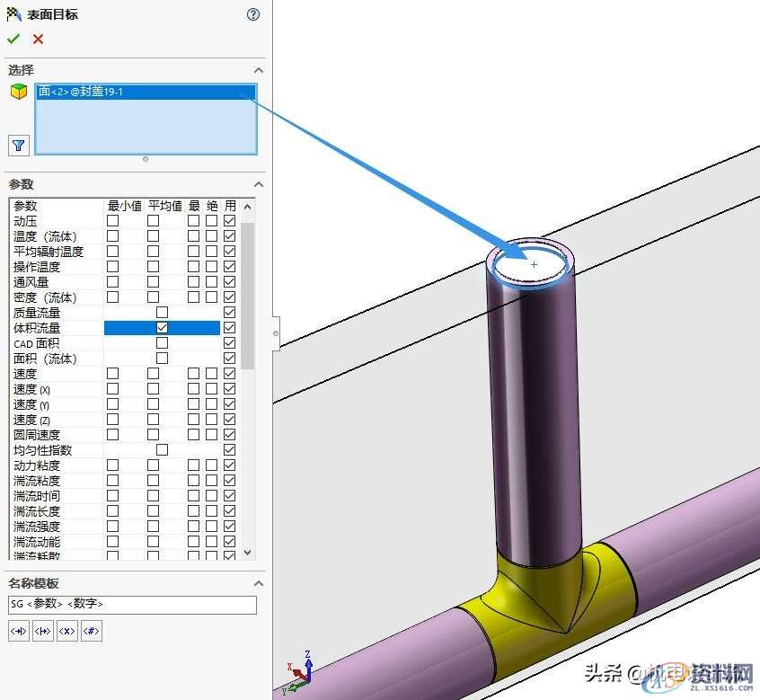Click the second name template token button
The height and width of the screenshot is (700, 760).
40,631
